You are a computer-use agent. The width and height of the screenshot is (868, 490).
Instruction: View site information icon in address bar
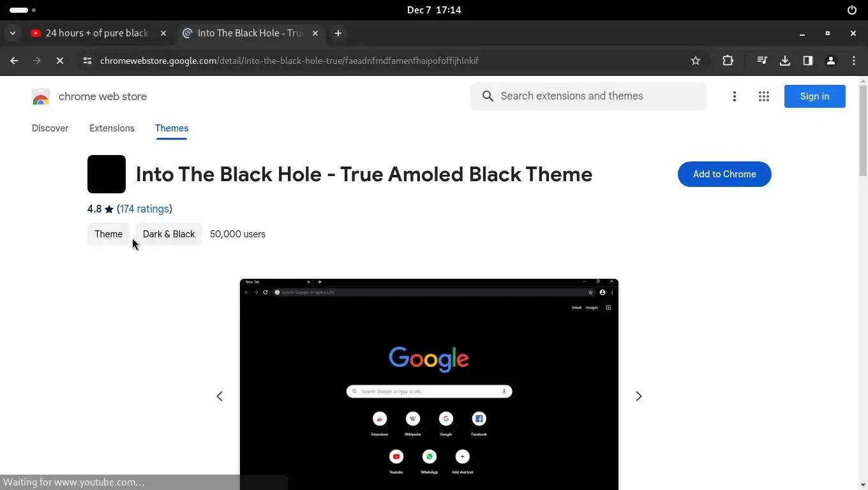point(87,61)
